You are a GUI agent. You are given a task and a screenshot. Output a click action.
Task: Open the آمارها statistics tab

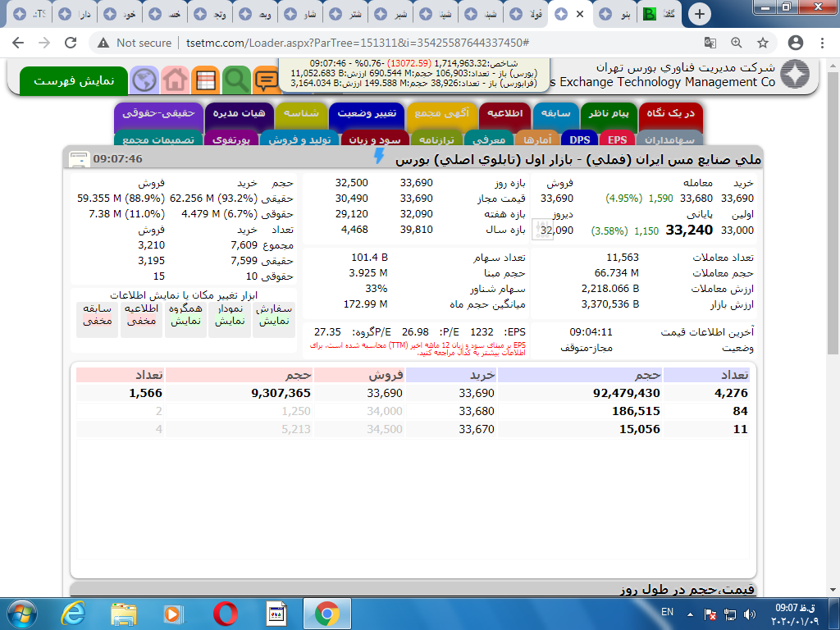(x=537, y=139)
